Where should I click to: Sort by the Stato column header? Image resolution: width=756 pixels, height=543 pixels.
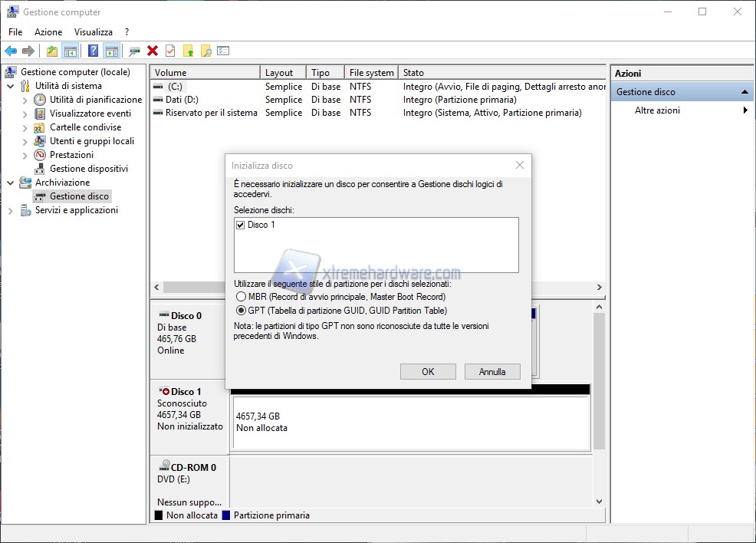[x=413, y=73]
